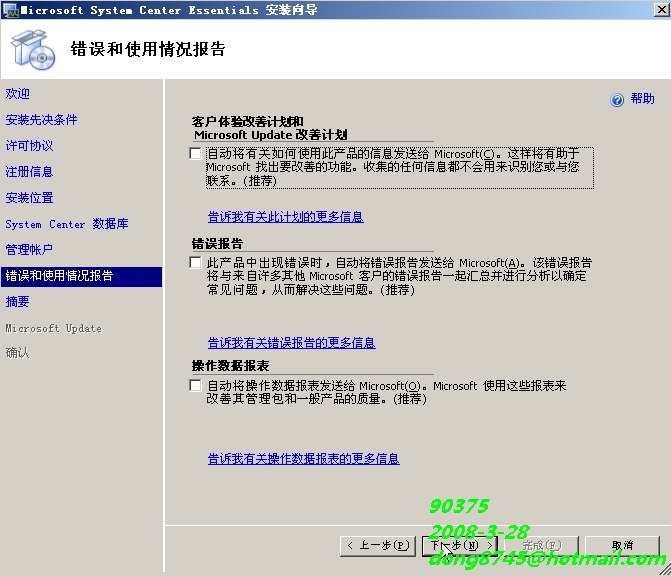Click the blue help question mark icon
The image size is (671, 577).
pos(617,100)
